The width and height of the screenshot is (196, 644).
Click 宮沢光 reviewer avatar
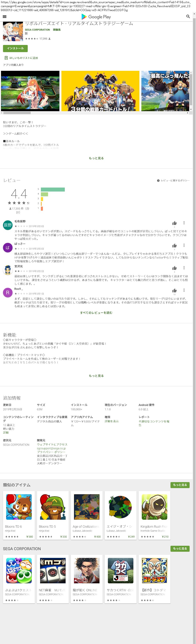[8, 270]
